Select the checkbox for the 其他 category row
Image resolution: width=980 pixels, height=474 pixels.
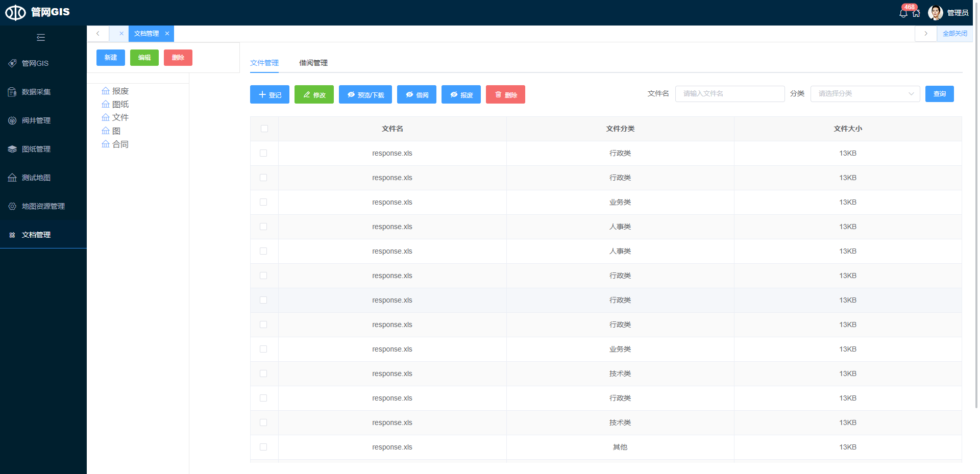pos(263,447)
